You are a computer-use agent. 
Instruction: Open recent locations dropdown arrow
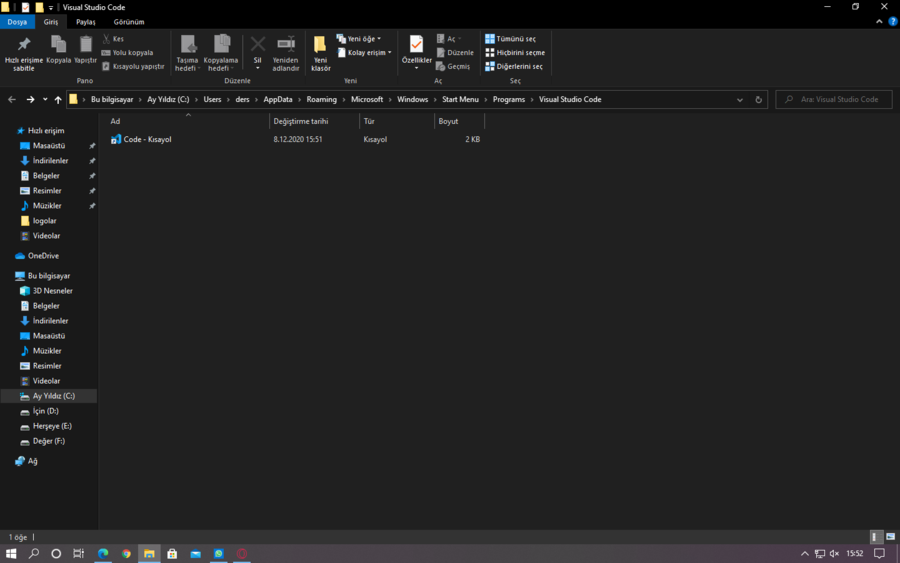45,99
